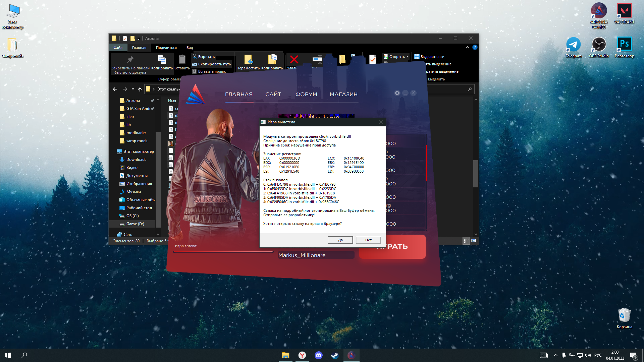The image size is (644, 362).
Task: Click the Explorer search box
Action: click(451, 89)
